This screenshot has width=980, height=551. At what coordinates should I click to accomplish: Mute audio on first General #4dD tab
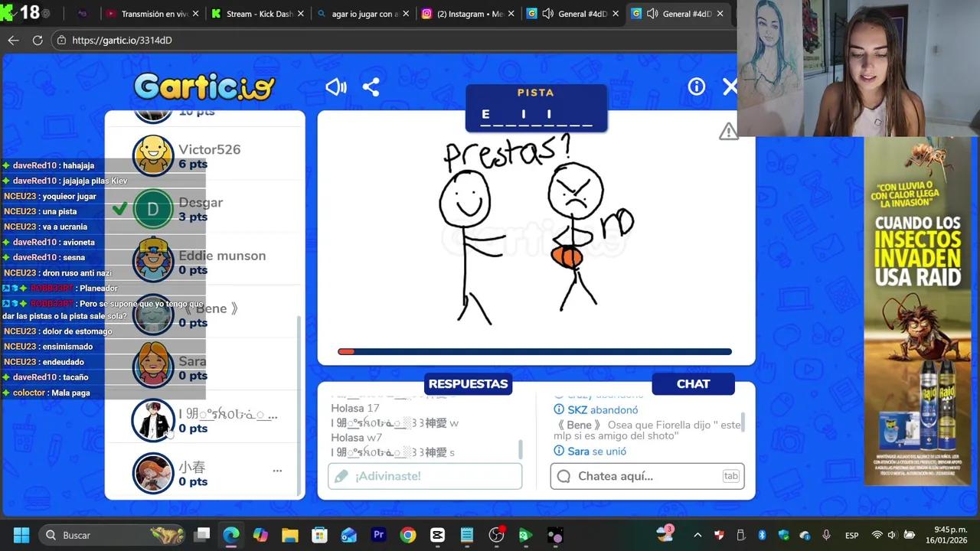coord(547,14)
